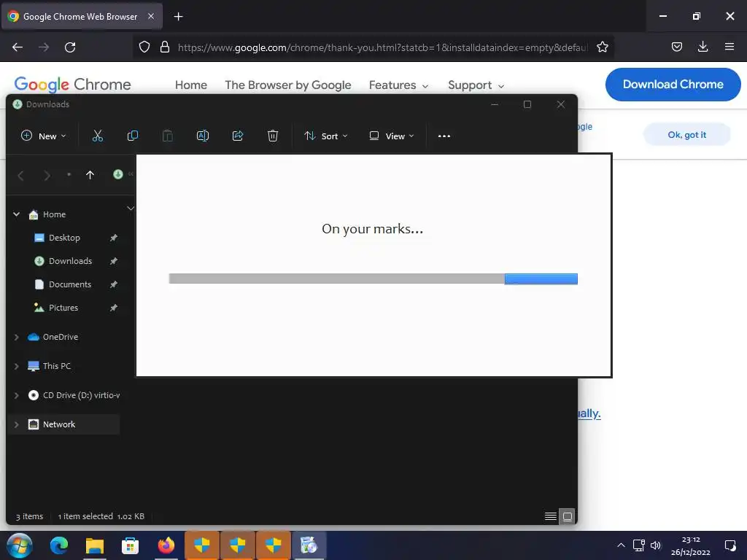This screenshot has width=747, height=560.
Task: Switch Explorer to details view icon in status bar
Action: (550, 517)
